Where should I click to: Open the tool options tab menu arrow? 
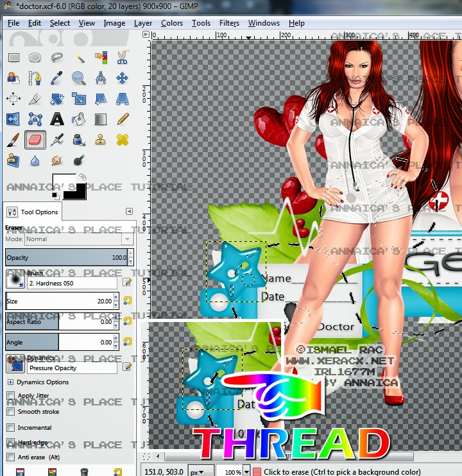tap(129, 211)
